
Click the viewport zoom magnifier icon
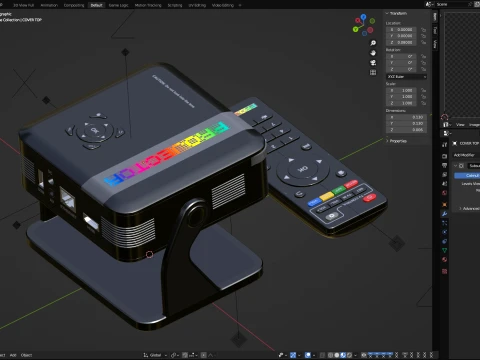click(x=373, y=43)
